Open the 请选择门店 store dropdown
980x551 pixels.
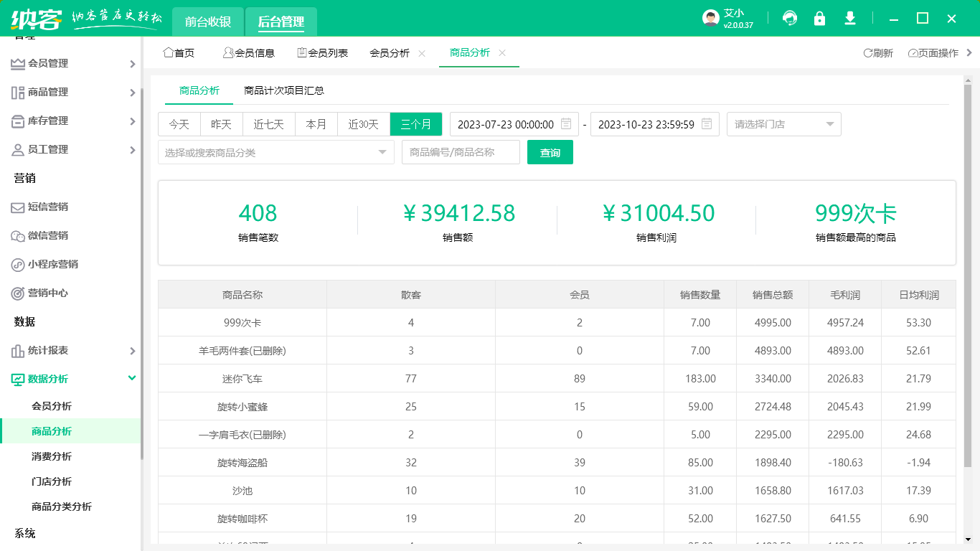click(783, 123)
